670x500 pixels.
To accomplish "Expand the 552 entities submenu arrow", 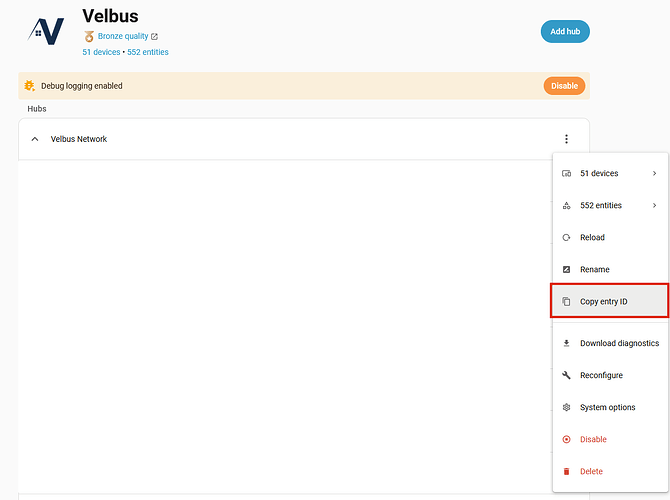I will point(654,206).
